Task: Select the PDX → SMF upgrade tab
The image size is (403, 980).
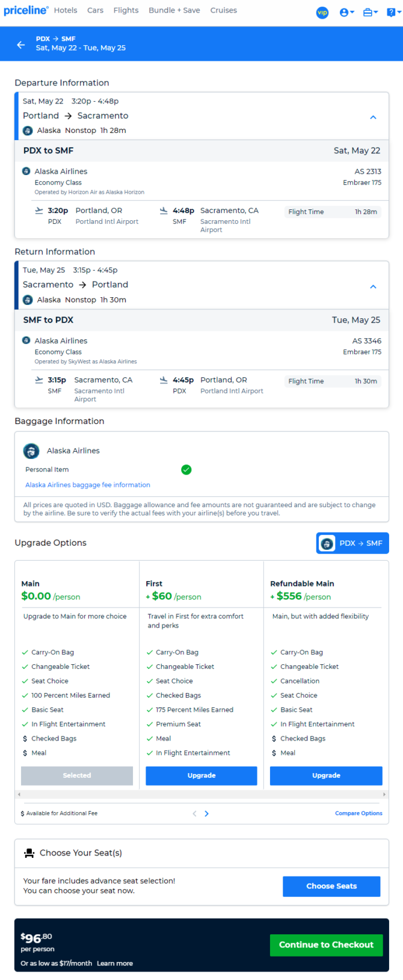Action: (x=352, y=543)
